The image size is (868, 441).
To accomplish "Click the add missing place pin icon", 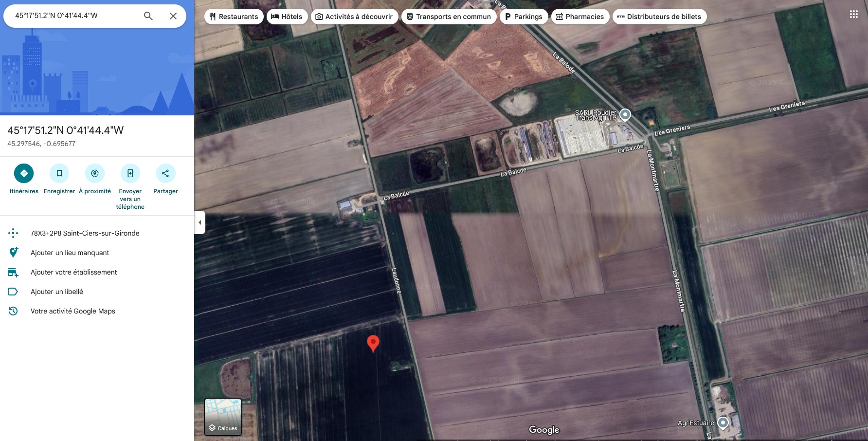I will (x=13, y=252).
